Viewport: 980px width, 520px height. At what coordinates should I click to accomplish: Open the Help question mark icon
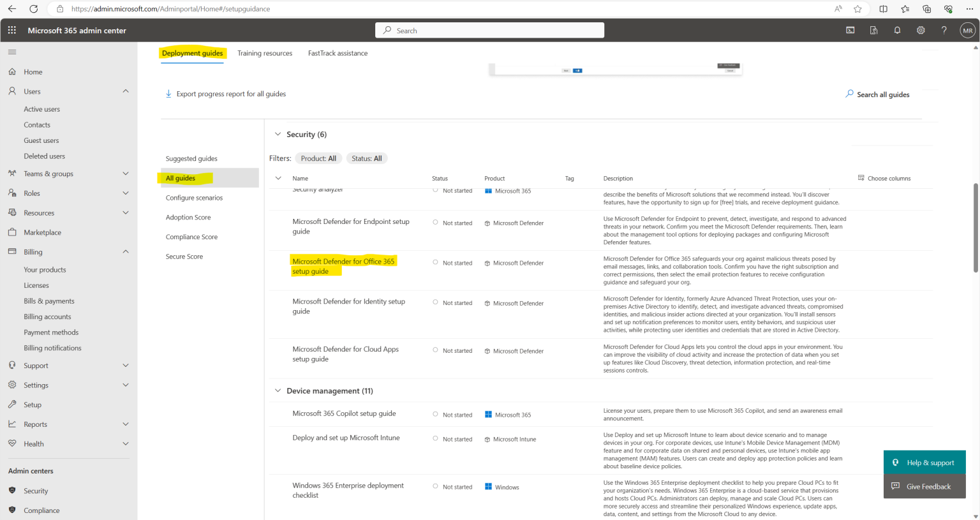point(944,30)
